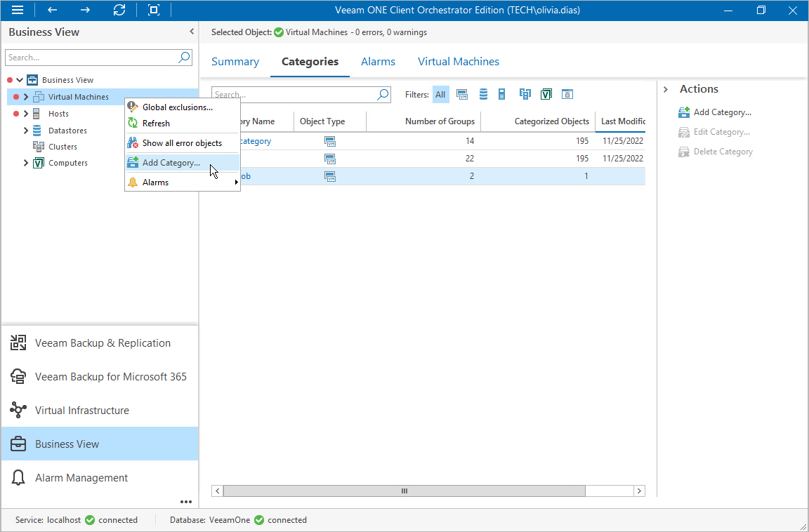Image resolution: width=809 pixels, height=532 pixels.
Task: Click 195 in the 22-groups row
Action: (582, 158)
